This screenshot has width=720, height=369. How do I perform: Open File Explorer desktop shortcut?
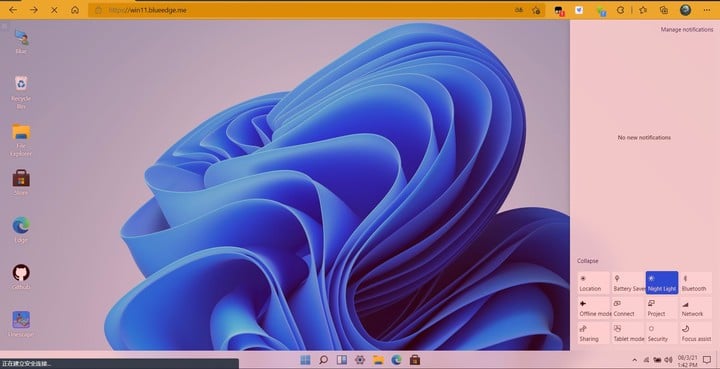21,140
